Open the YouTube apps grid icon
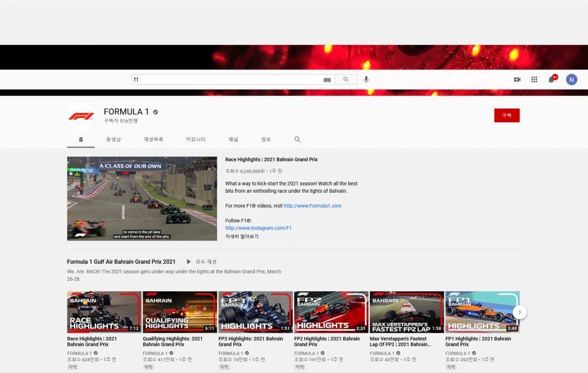The image size is (588, 373). point(534,80)
